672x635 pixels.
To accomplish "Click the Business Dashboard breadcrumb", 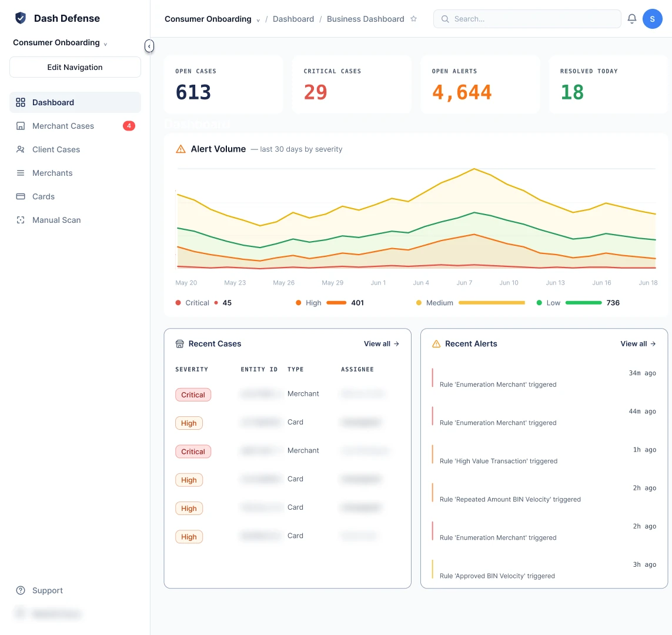I will (366, 19).
